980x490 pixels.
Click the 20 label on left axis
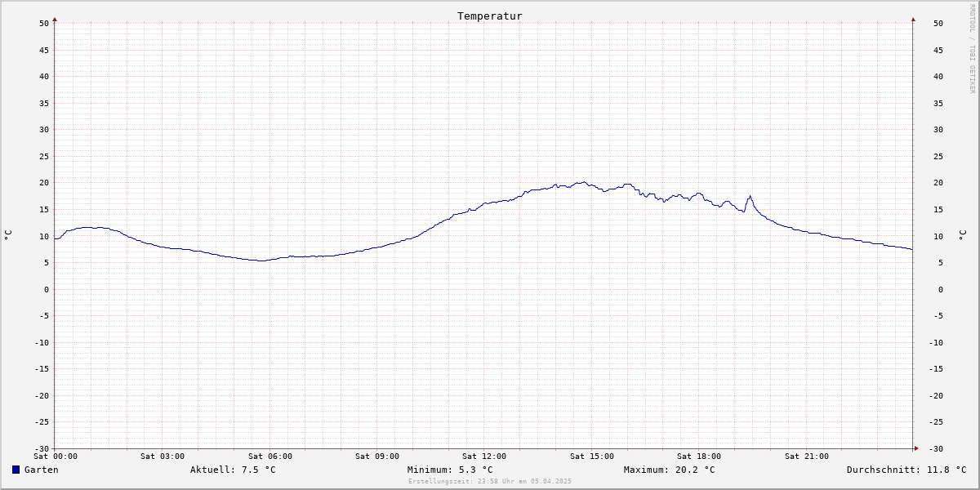[x=44, y=183]
